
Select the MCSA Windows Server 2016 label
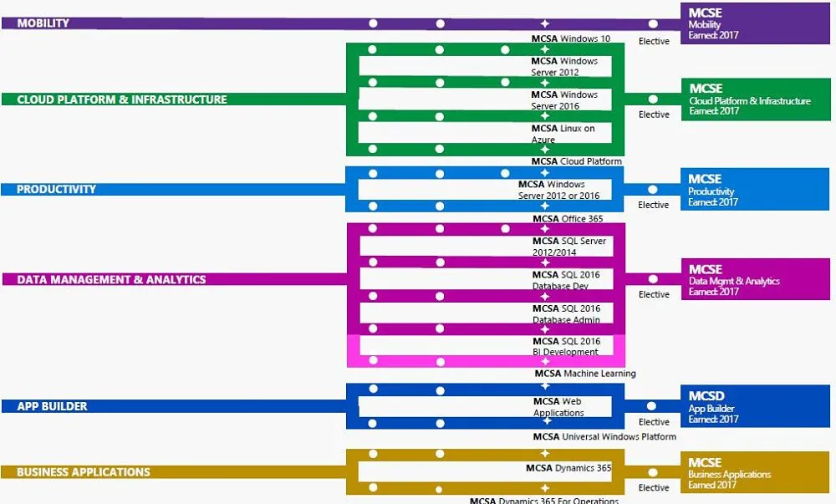(564, 100)
